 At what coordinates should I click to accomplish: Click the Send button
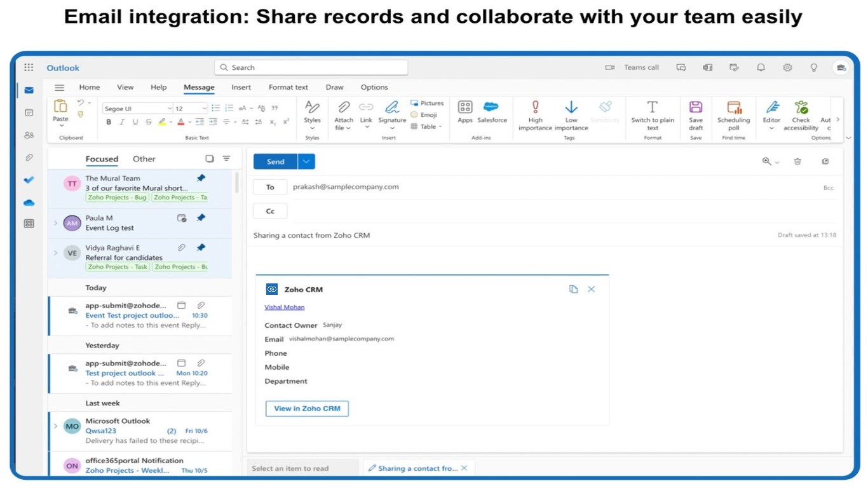point(275,162)
